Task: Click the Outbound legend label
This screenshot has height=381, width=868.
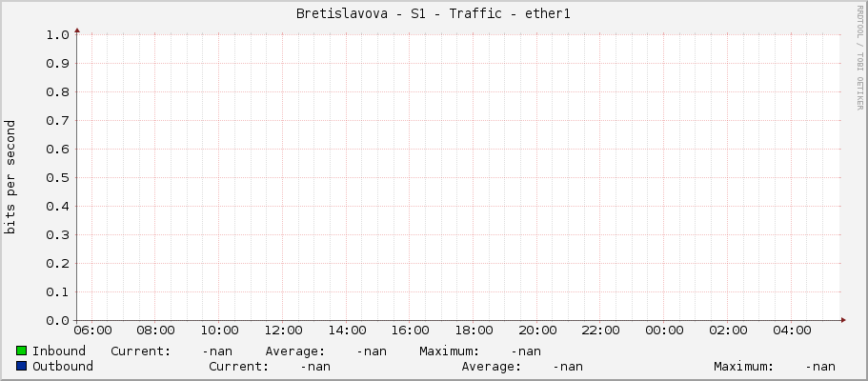Action: point(63,367)
